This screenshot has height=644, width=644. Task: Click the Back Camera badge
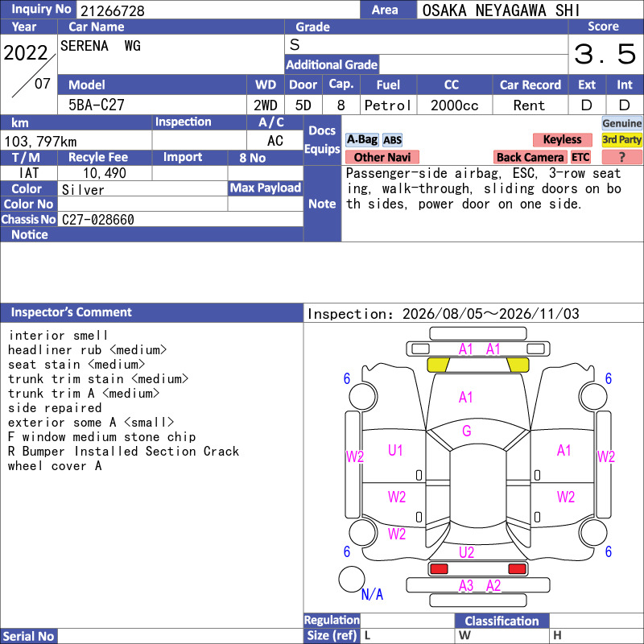pyautogui.click(x=530, y=157)
